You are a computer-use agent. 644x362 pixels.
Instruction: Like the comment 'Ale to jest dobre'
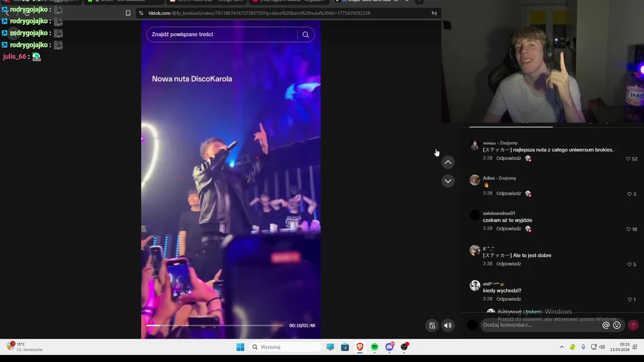(x=629, y=264)
